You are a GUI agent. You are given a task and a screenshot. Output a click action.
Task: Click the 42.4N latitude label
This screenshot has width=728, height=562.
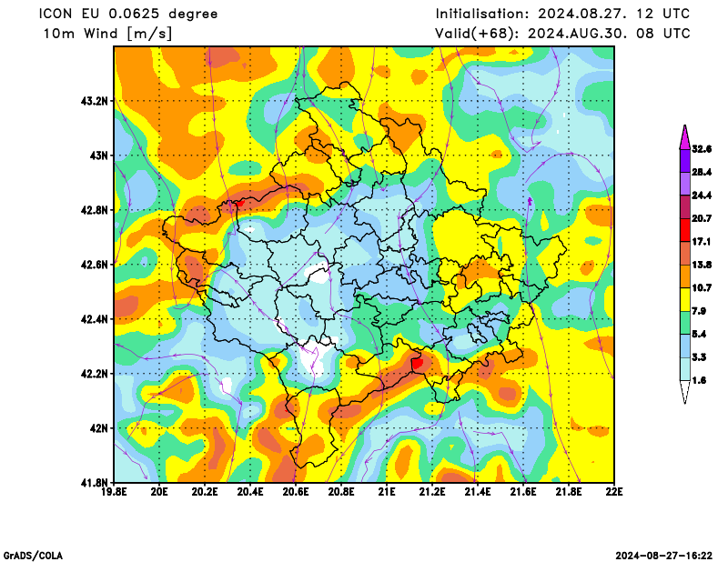pyautogui.click(x=95, y=319)
